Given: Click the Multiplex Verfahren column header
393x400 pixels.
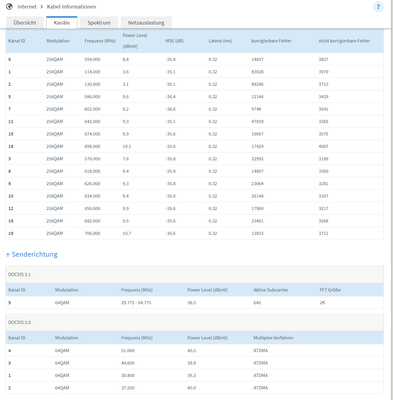Looking at the screenshot, I should click(x=273, y=338).
